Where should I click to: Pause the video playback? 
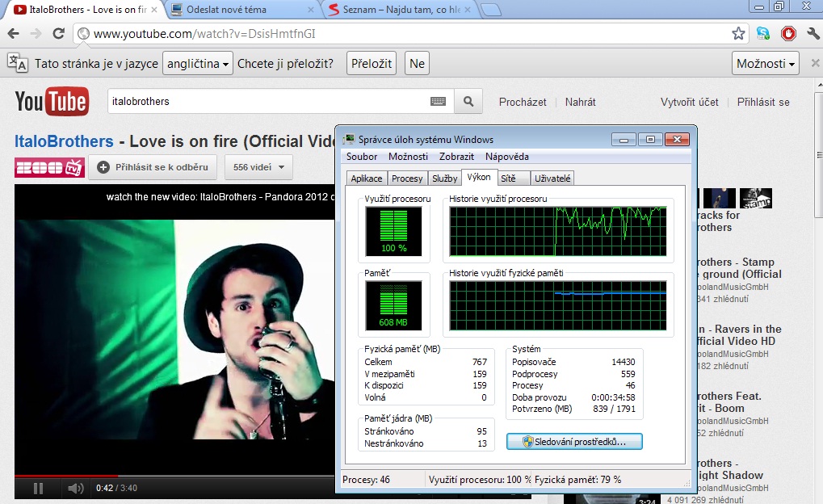click(38, 488)
